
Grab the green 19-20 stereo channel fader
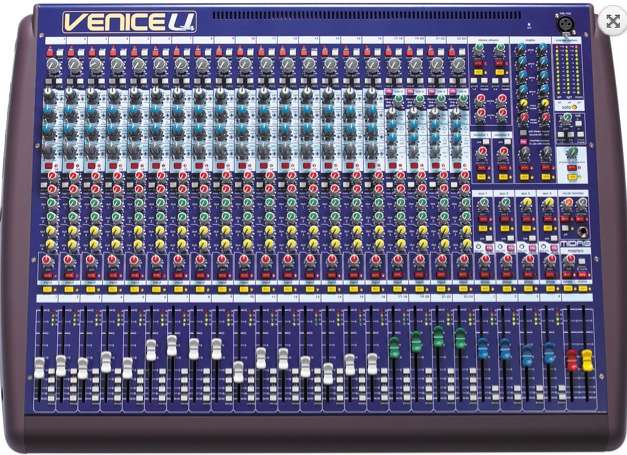416,341
